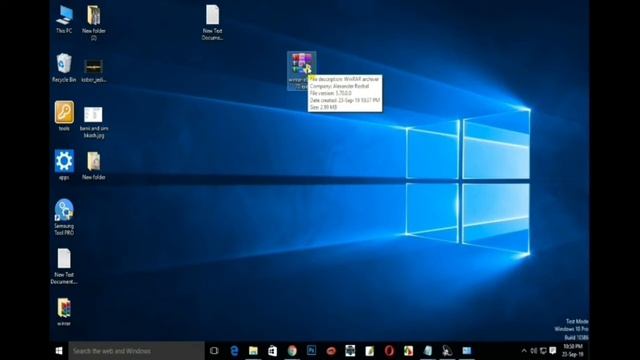
Task: Select the New Text Document icon at the top
Action: click(x=212, y=22)
